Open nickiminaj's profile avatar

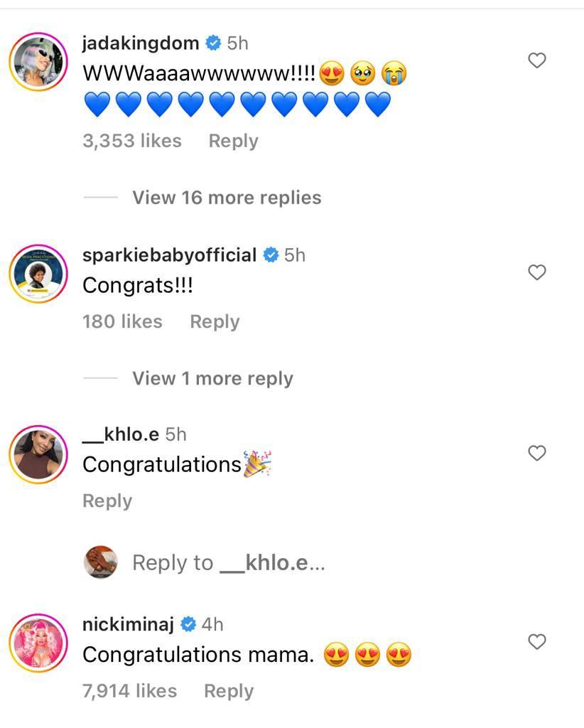[x=38, y=643]
